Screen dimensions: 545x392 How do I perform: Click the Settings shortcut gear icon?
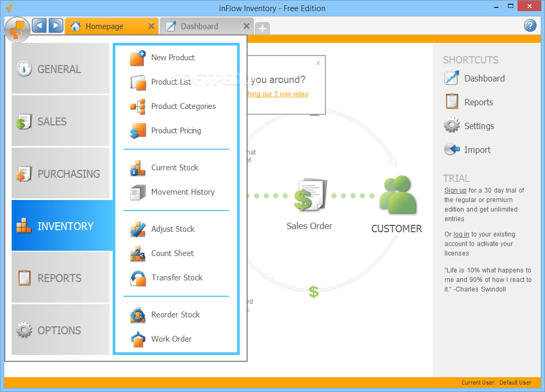tap(451, 125)
